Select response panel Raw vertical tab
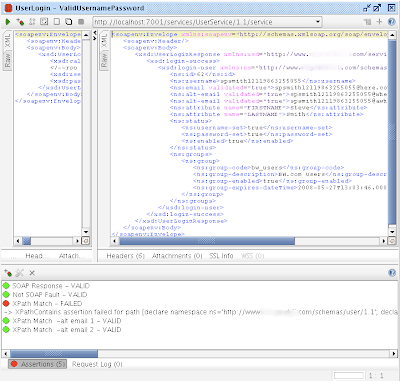400x381 pixels. (x=104, y=61)
